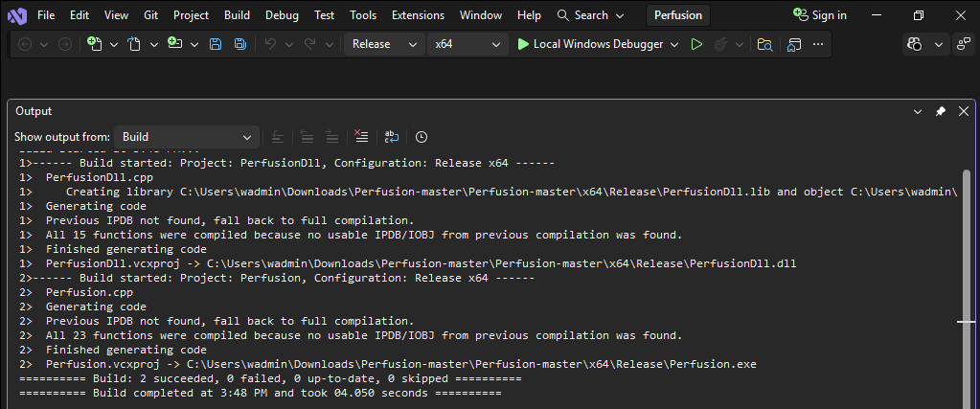Expand the Redo history dropdown arrow
Screen dimensions: 980x409
330,44
